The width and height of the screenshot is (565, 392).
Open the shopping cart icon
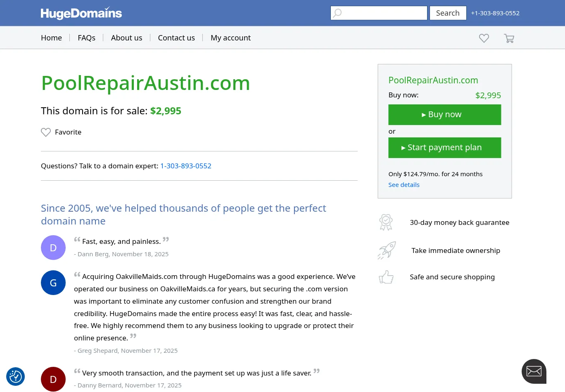[509, 38]
